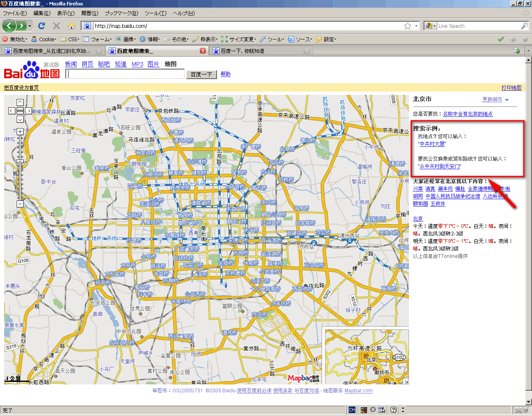Image resolution: width=532 pixels, height=416 pixels.
Task: Open the 帮助 help link
Action: (225, 74)
